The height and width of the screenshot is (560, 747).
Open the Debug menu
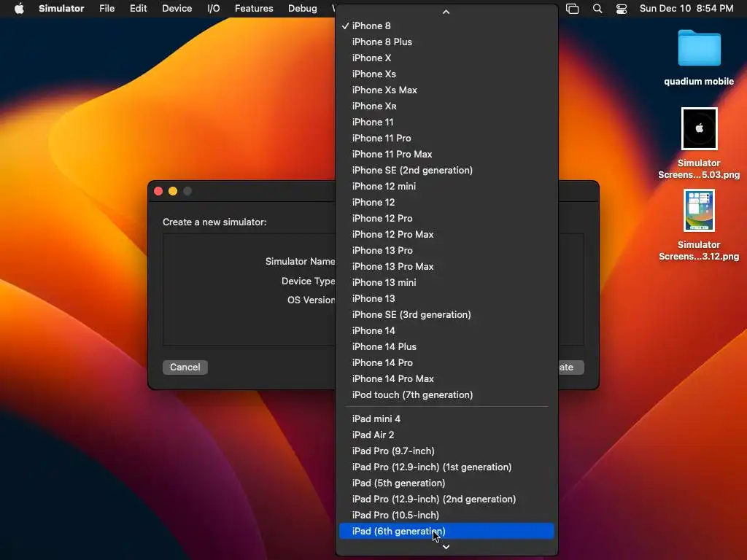[x=303, y=9]
